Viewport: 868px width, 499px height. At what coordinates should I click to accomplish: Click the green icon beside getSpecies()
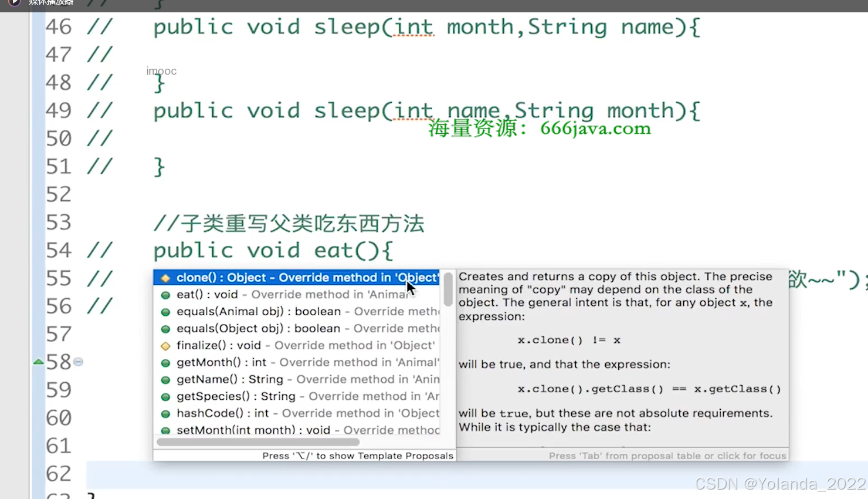coord(165,397)
